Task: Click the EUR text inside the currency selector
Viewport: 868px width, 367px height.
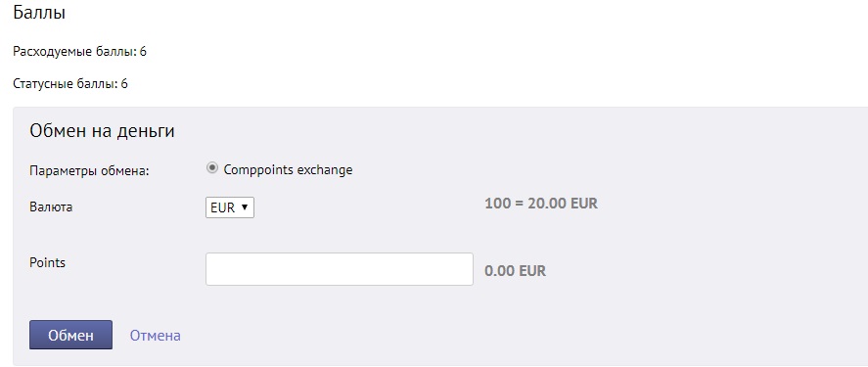Action: (x=223, y=208)
